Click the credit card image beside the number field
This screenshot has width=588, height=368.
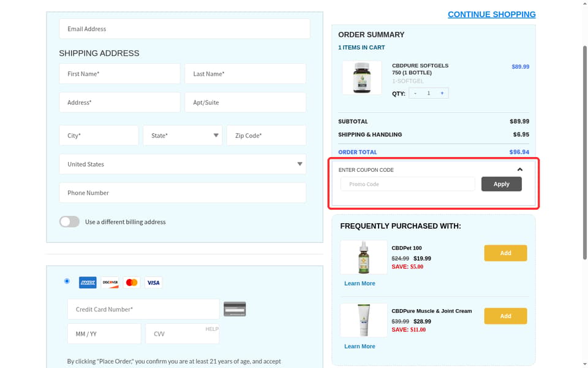pyautogui.click(x=235, y=309)
